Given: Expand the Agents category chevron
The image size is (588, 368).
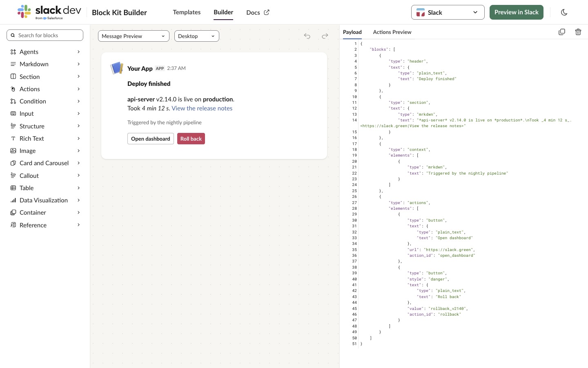Looking at the screenshot, I should click(78, 52).
